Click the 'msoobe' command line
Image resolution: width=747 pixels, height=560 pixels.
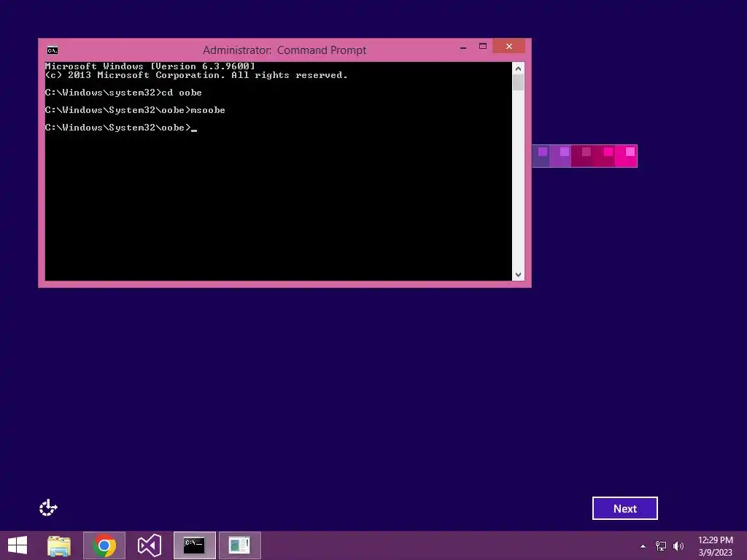click(135, 110)
